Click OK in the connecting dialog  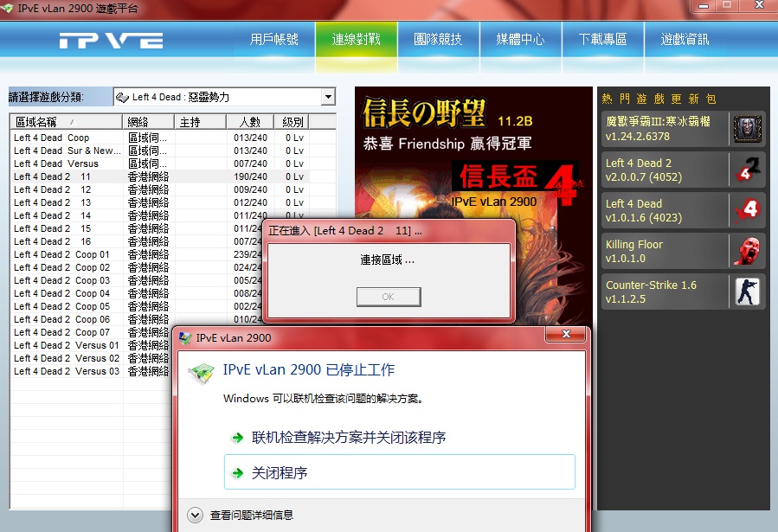point(389,297)
